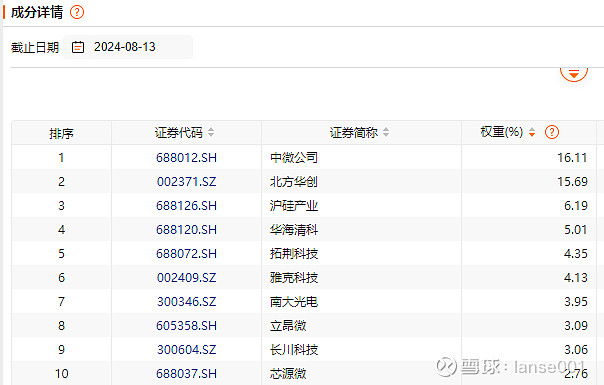Open help icon beside 成分详情 title

(x=77, y=12)
